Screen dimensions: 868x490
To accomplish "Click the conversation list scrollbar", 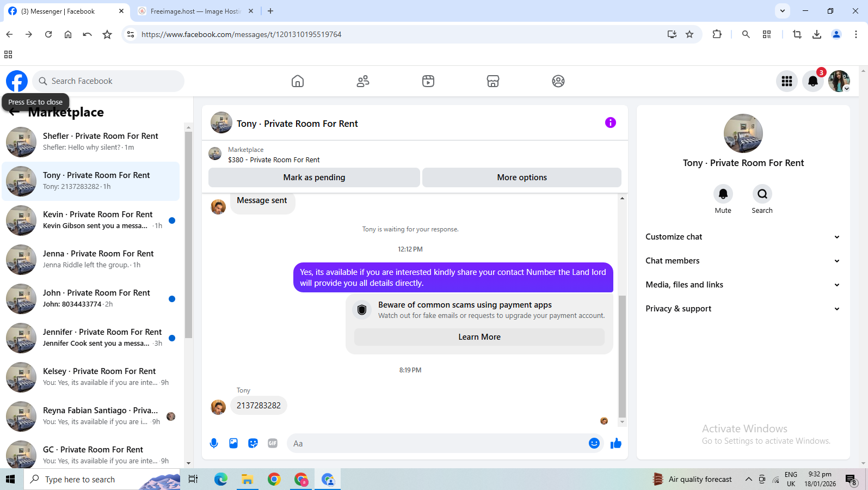I will coord(188,234).
